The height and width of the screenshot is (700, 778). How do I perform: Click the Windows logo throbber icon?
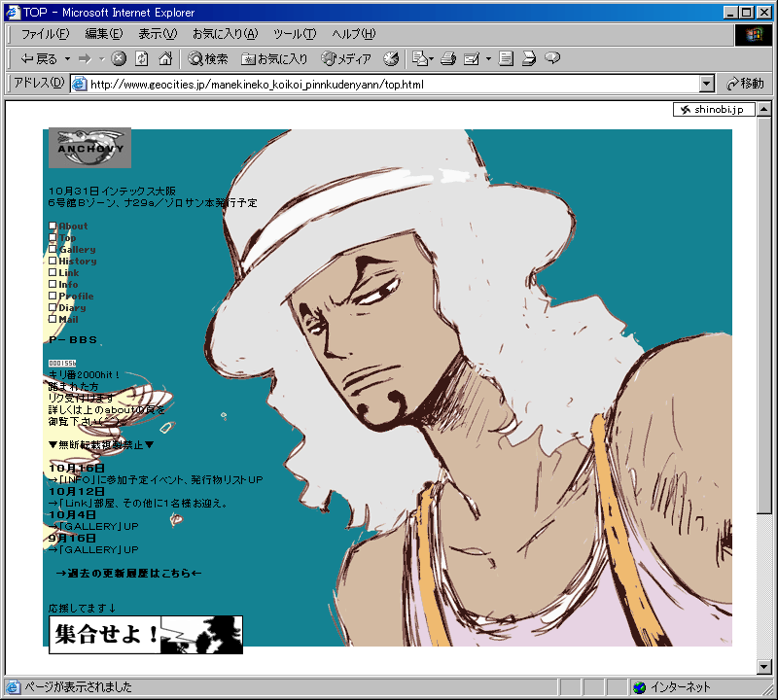tap(753, 34)
